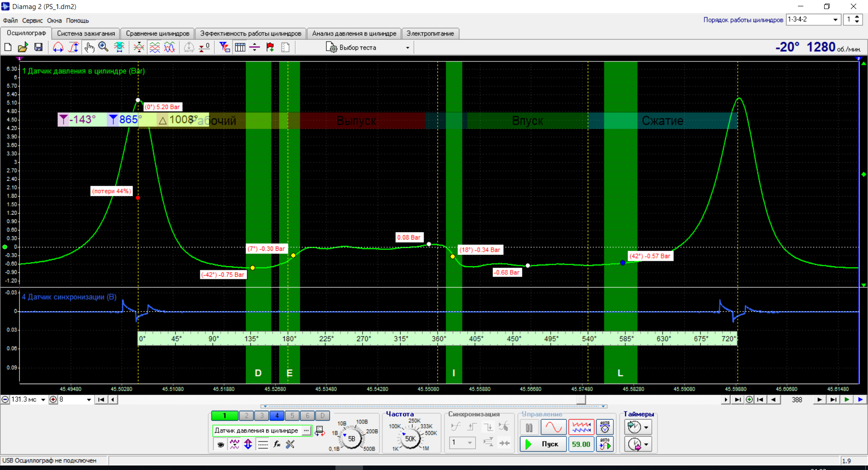This screenshot has width=868, height=470.
Task: Toggle the table grid toolbar button
Action: click(x=240, y=47)
